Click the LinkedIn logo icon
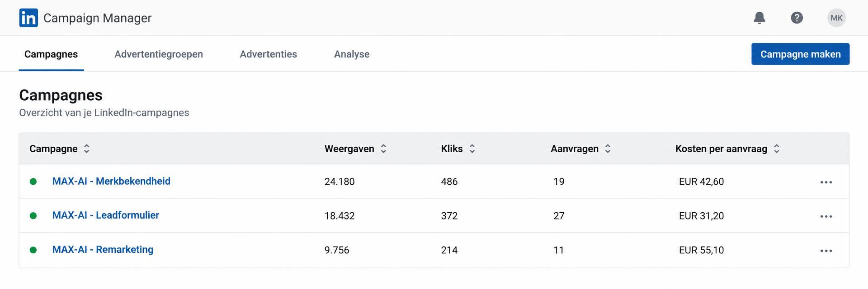The width and height of the screenshot is (868, 289). 28,18
